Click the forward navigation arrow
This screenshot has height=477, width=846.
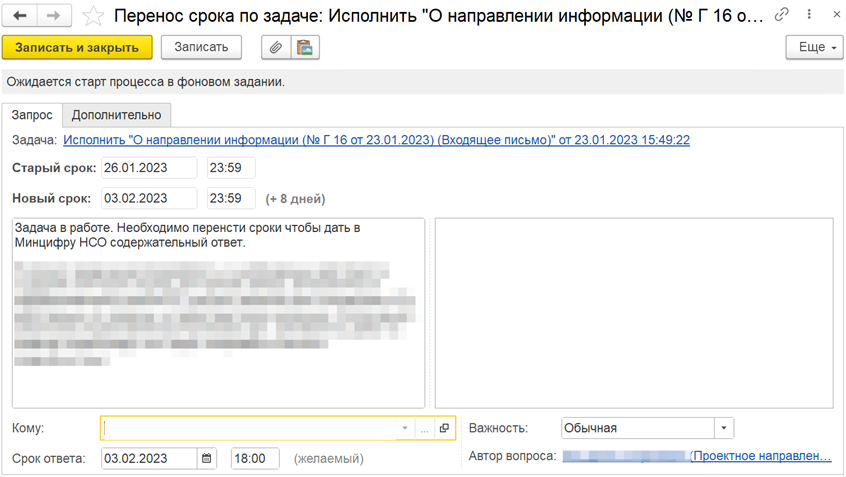(54, 16)
